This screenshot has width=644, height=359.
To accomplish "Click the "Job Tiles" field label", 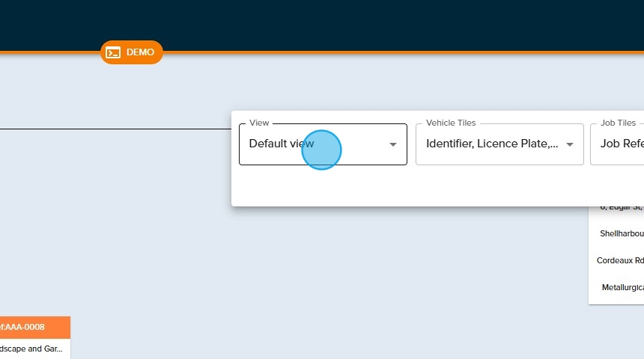I will tap(618, 123).
